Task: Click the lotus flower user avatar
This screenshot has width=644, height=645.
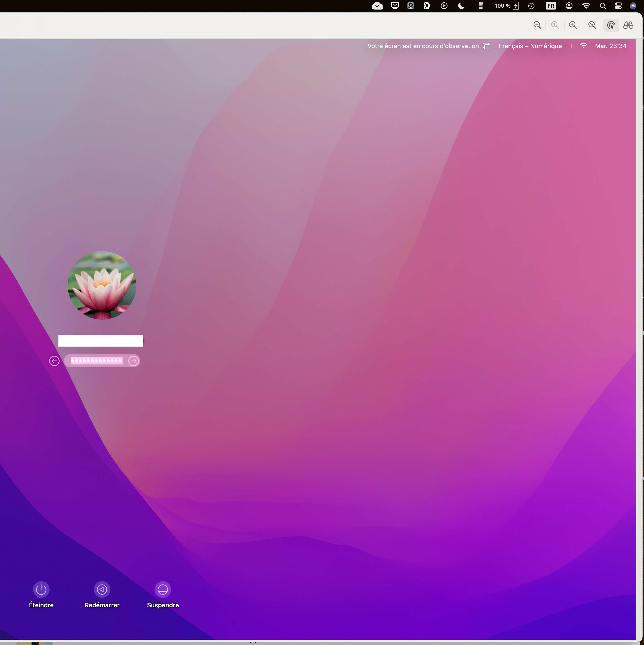Action: 102,286
